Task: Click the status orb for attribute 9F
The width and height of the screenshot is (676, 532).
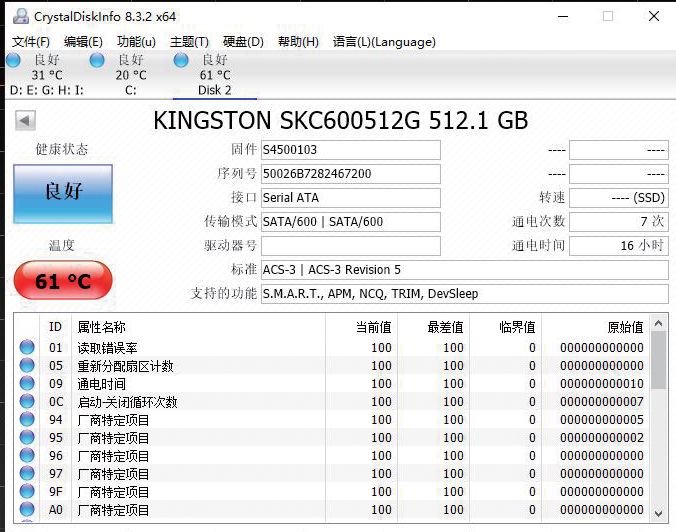Action: pyautogui.click(x=27, y=491)
